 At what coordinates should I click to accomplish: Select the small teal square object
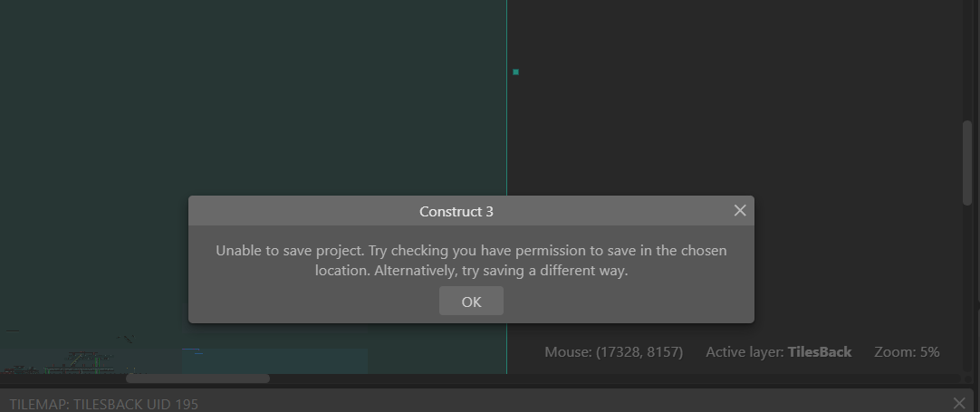(515, 72)
